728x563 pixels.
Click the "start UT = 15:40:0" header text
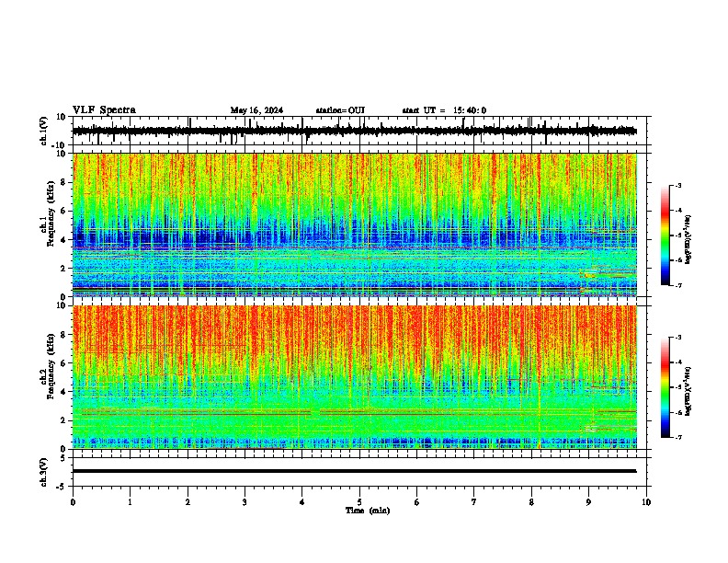444,110
